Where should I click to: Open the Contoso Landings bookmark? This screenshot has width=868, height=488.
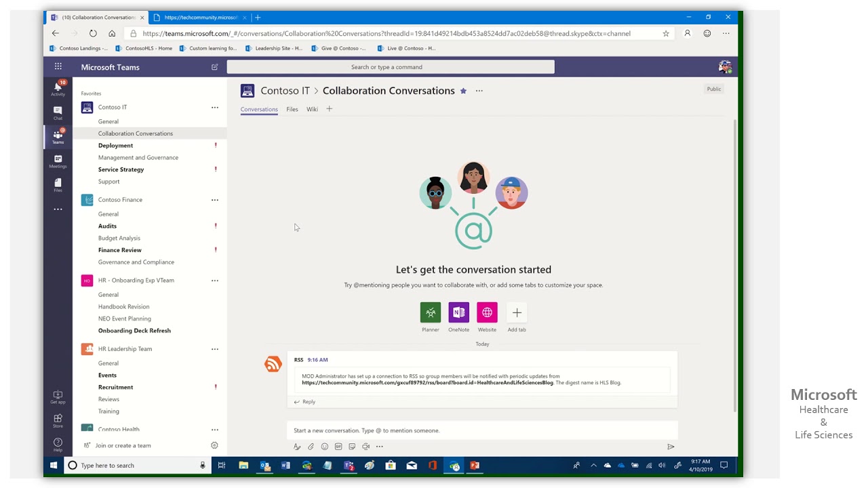pos(79,48)
